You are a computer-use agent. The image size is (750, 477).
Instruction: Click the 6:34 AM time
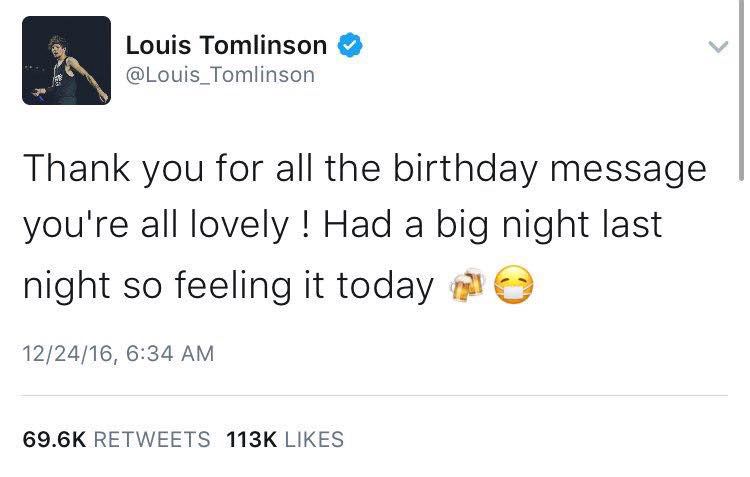pyautogui.click(x=170, y=354)
